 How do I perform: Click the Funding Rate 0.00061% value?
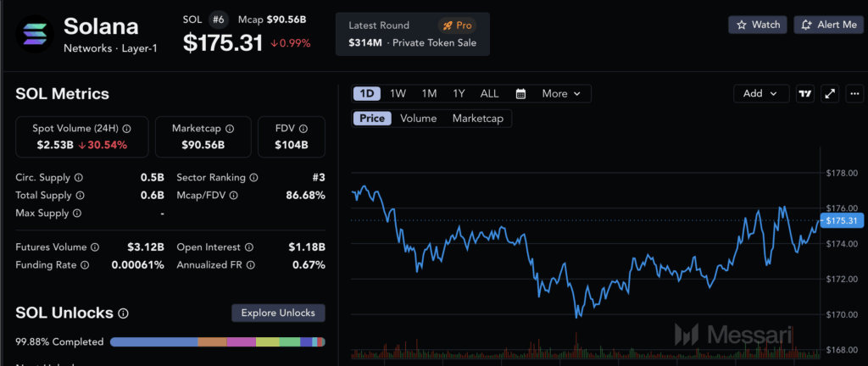point(138,265)
